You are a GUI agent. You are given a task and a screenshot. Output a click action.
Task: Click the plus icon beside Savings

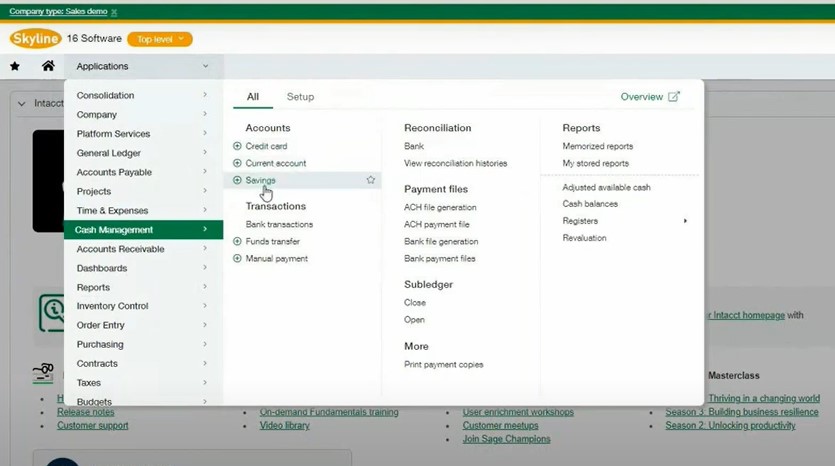[238, 180]
